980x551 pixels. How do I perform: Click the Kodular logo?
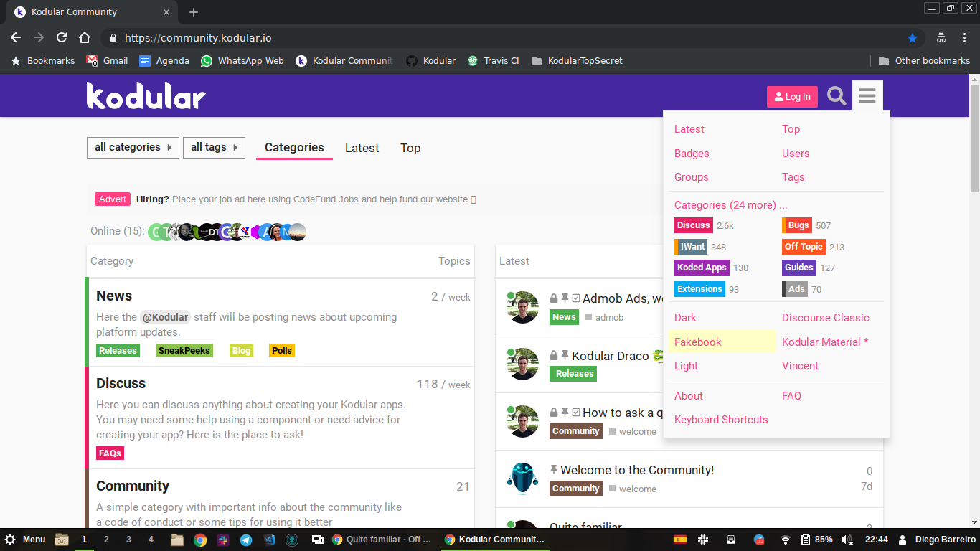click(x=146, y=96)
